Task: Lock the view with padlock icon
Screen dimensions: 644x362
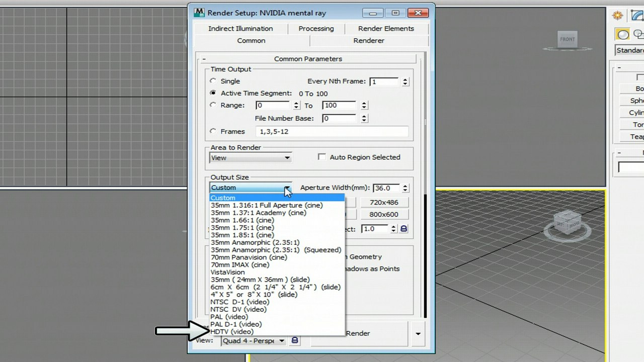Action: (x=295, y=340)
